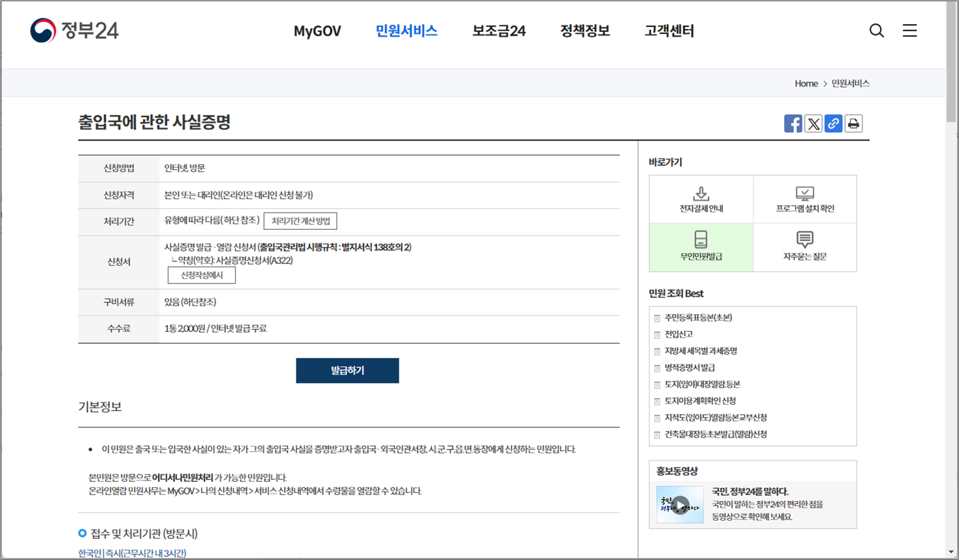This screenshot has width=959, height=560.
Task: Click the scrollbar down arrow
Action: point(952,552)
